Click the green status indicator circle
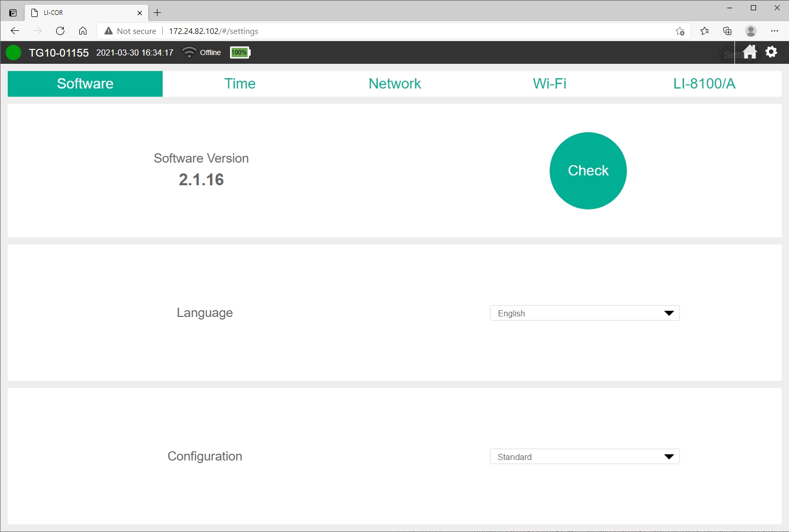The width and height of the screenshot is (789, 532). pos(13,52)
